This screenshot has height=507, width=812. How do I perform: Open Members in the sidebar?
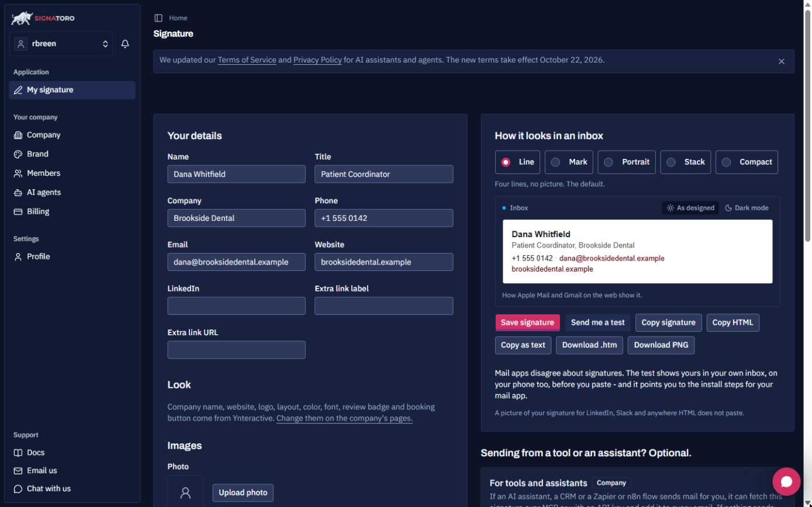[72, 173]
